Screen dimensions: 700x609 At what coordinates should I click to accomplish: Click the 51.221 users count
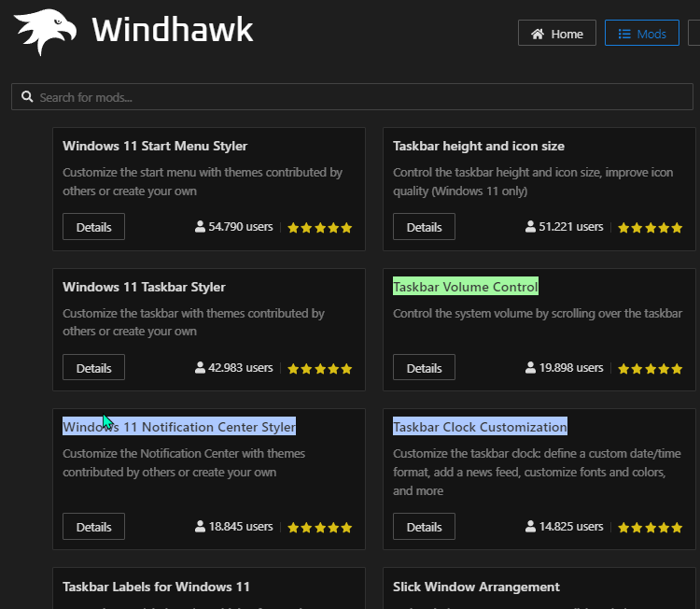pos(571,227)
